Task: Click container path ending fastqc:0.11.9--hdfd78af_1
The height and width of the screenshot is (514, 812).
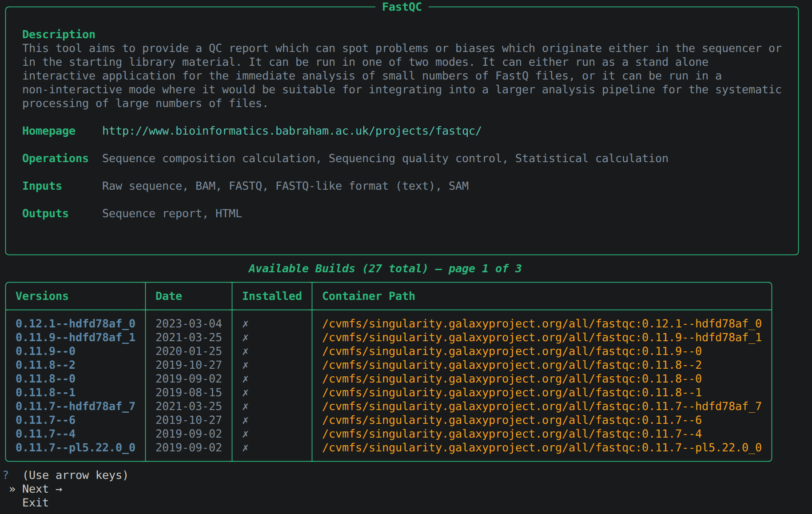Action: [542, 338]
